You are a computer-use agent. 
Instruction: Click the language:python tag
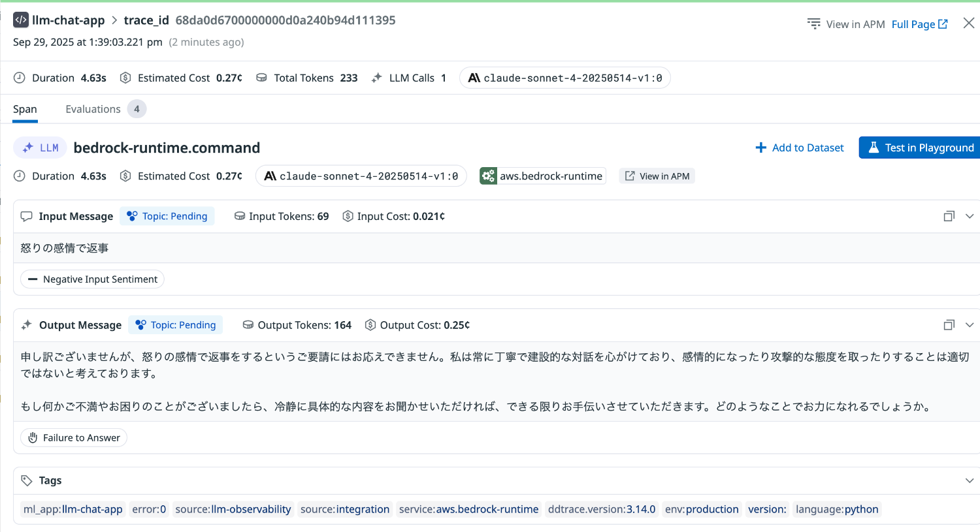click(x=837, y=509)
